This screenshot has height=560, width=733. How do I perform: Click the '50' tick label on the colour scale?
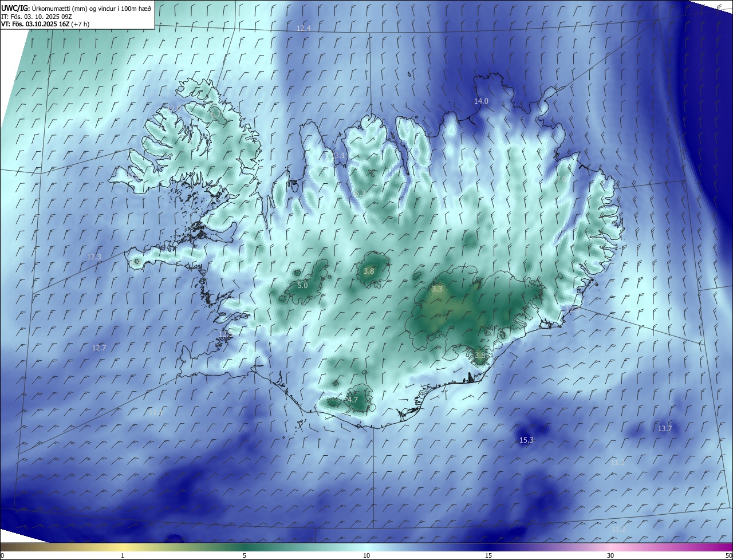click(x=728, y=556)
